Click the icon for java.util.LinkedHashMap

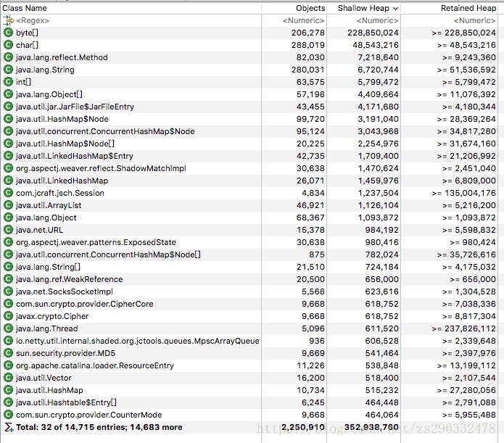pyautogui.click(x=8, y=181)
